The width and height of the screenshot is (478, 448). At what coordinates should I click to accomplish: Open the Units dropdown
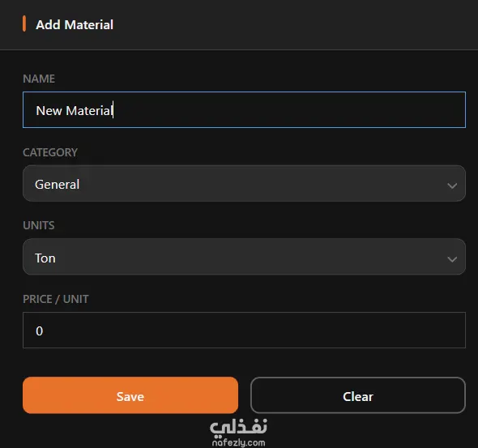coord(244,257)
